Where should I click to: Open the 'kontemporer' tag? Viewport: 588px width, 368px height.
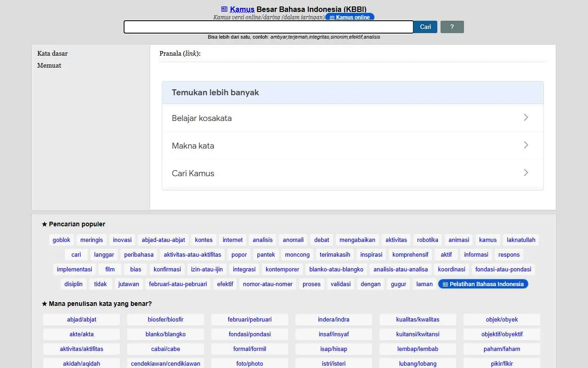click(283, 269)
